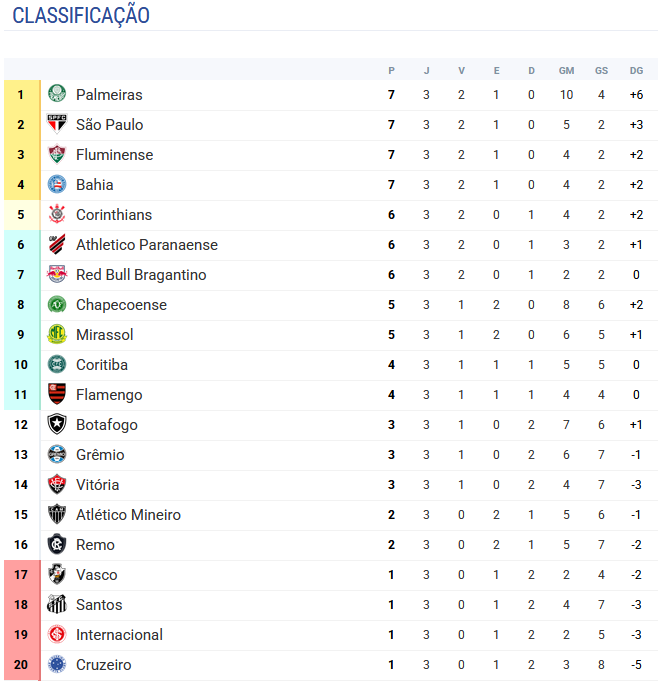
Task: Click the Corinthians team badge
Action: point(57,214)
